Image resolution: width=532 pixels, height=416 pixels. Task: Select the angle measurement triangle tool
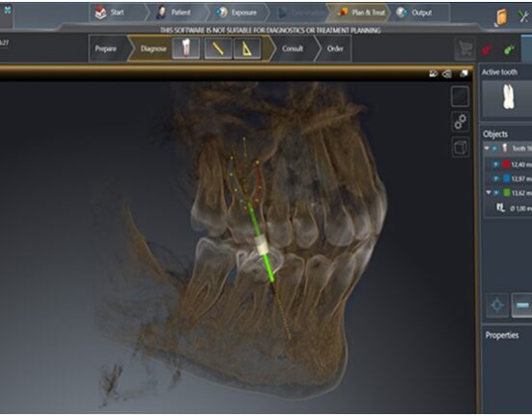tap(247, 48)
